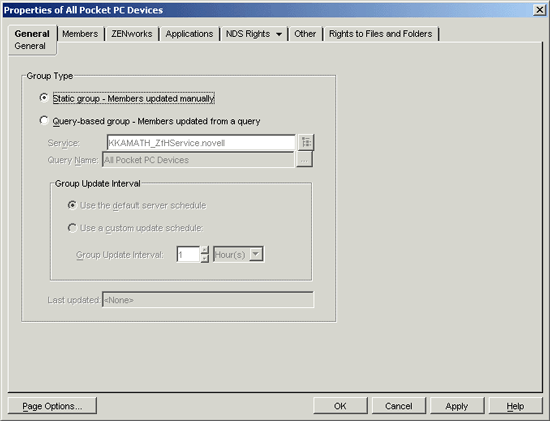Confirm with the OK button

(x=340, y=406)
